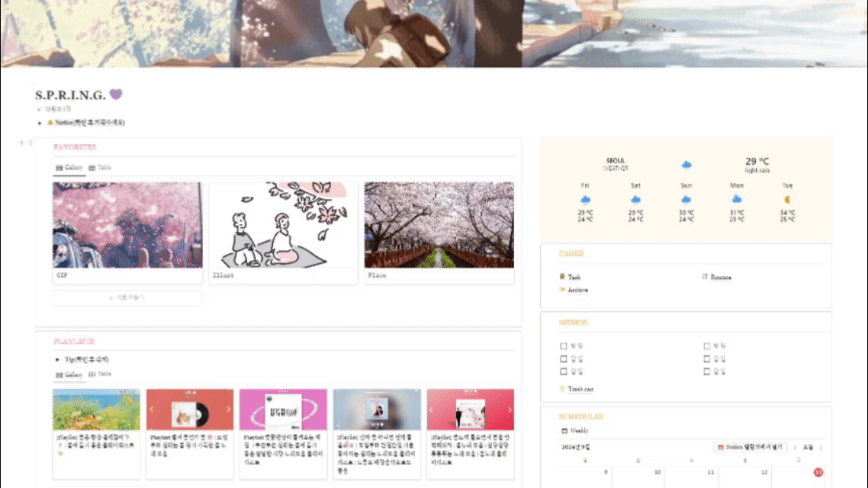868x488 pixels.
Task: Click the Notion Calendar icon in open button
Action: pos(721,447)
